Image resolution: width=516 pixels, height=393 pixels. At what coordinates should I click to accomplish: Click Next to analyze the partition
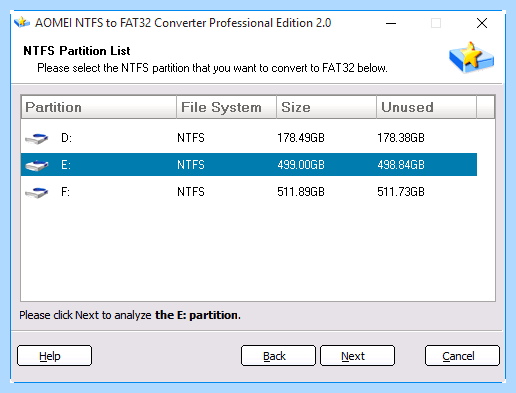[x=357, y=356]
